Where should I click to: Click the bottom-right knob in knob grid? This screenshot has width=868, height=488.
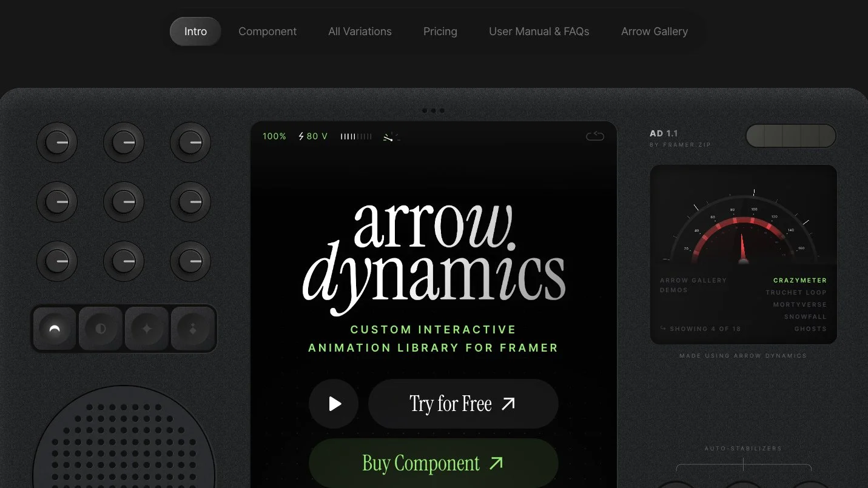pyautogui.click(x=190, y=261)
